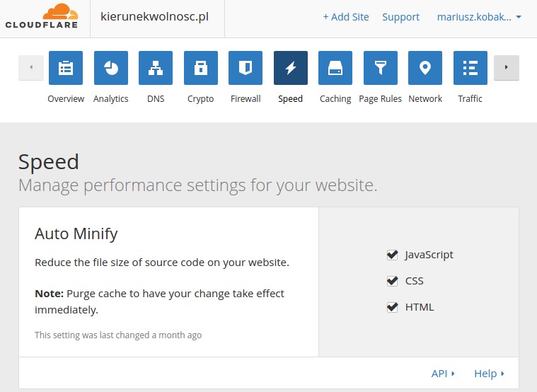Open the Page Rules funnel icon
The height and width of the screenshot is (392, 537).
point(381,68)
